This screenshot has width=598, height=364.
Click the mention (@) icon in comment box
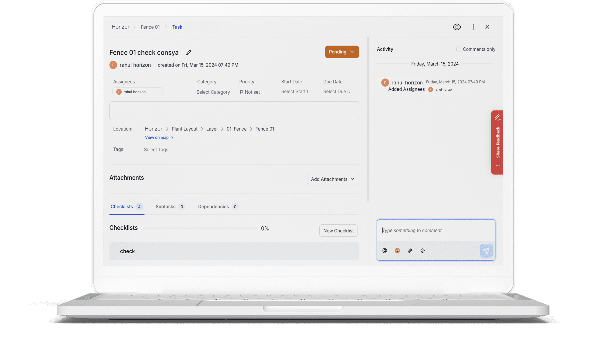click(385, 250)
